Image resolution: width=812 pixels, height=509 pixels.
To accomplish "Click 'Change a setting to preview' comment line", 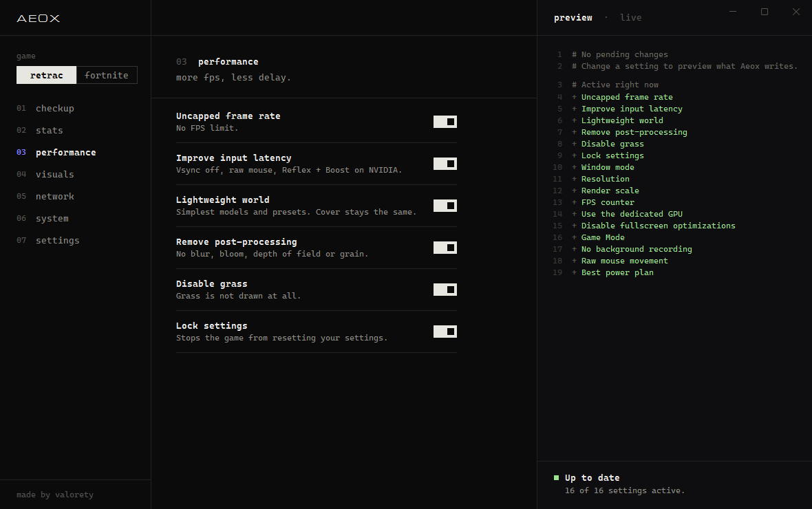I will 685,66.
